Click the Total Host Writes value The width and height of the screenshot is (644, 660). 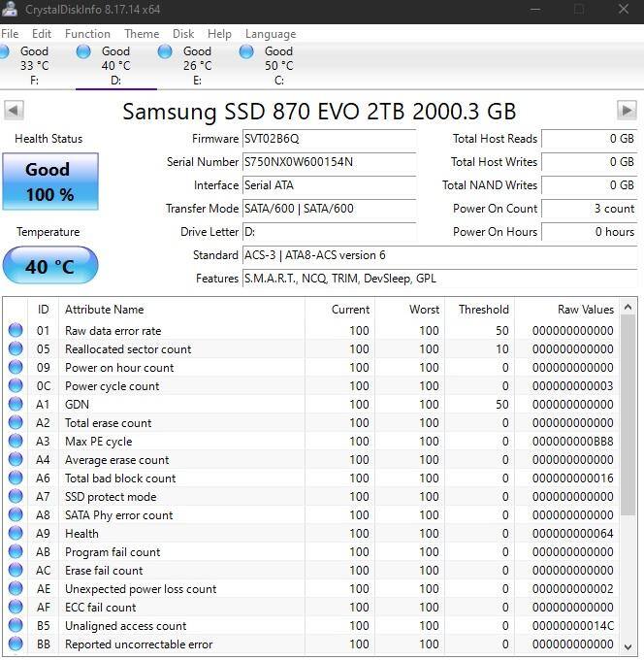[589, 162]
